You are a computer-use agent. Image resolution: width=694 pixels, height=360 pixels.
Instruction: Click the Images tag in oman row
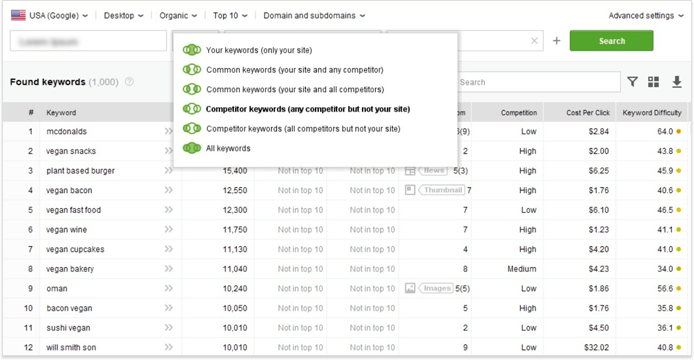(436, 289)
